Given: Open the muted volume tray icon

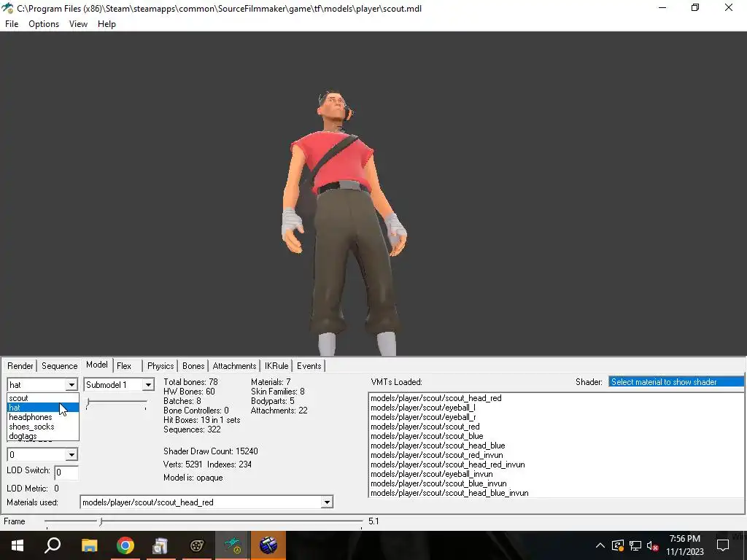Looking at the screenshot, I should 652,545.
